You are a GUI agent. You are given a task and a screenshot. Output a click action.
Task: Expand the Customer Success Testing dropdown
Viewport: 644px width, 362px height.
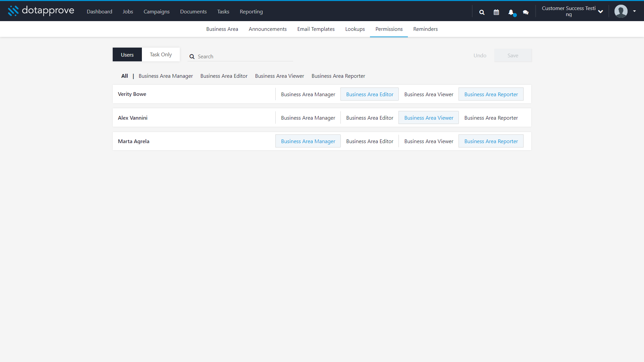point(572,11)
